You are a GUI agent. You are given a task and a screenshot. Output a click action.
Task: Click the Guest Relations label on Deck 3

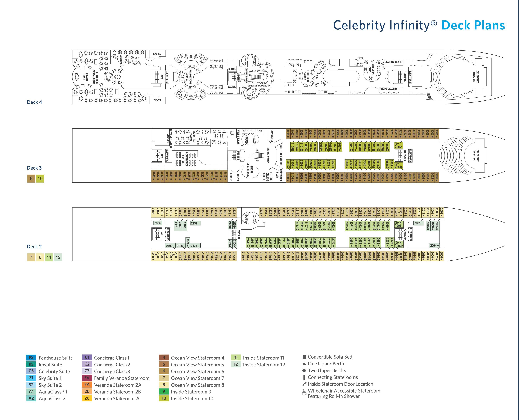281,155
